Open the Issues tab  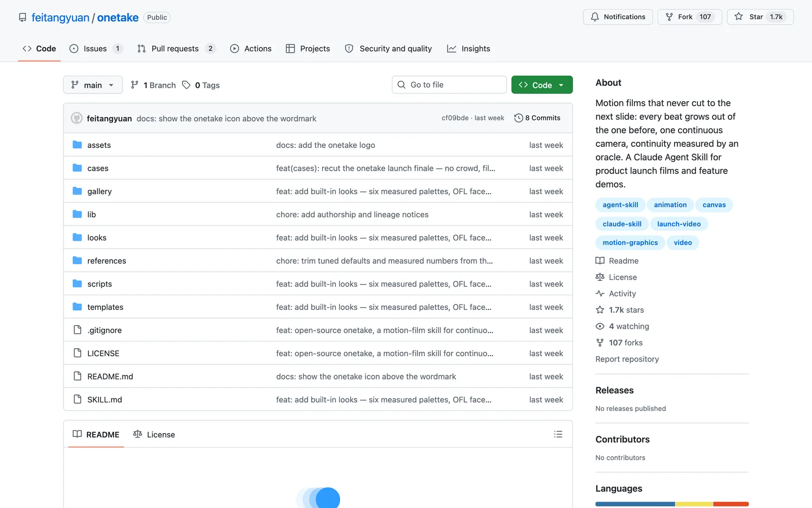pyautogui.click(x=96, y=49)
